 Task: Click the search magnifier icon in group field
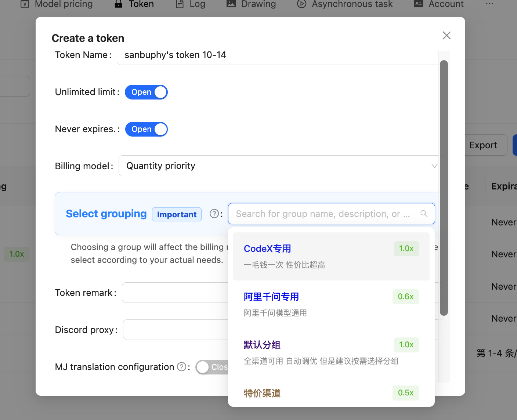(x=424, y=214)
